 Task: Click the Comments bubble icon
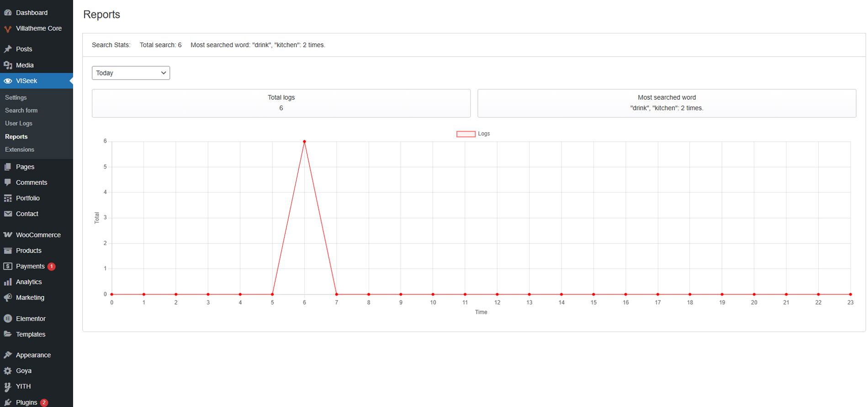point(8,182)
